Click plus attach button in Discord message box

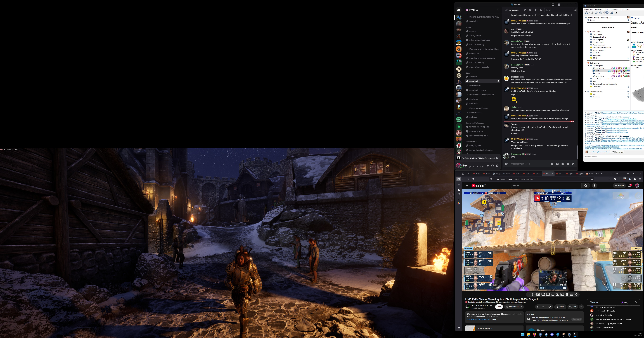(x=506, y=164)
